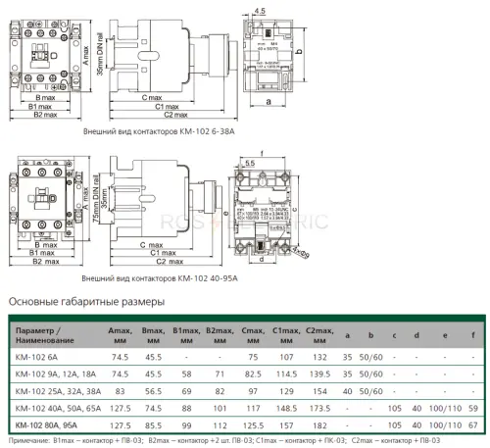Select the 'КМ-102 40А, 50А, 65А' row
Screen dimensions: 490x448
tap(247, 408)
